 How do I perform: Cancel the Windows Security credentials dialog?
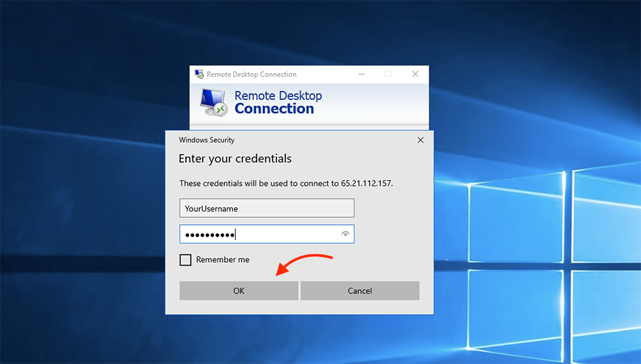360,290
